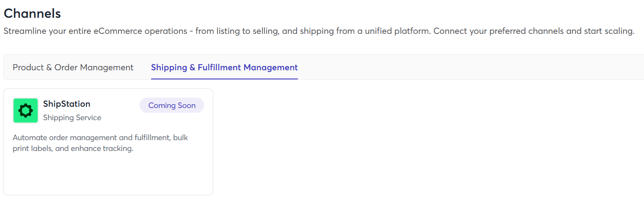Click the word 'Product' in first tab
Image resolution: width=644 pixels, height=200 pixels.
[x=28, y=68]
